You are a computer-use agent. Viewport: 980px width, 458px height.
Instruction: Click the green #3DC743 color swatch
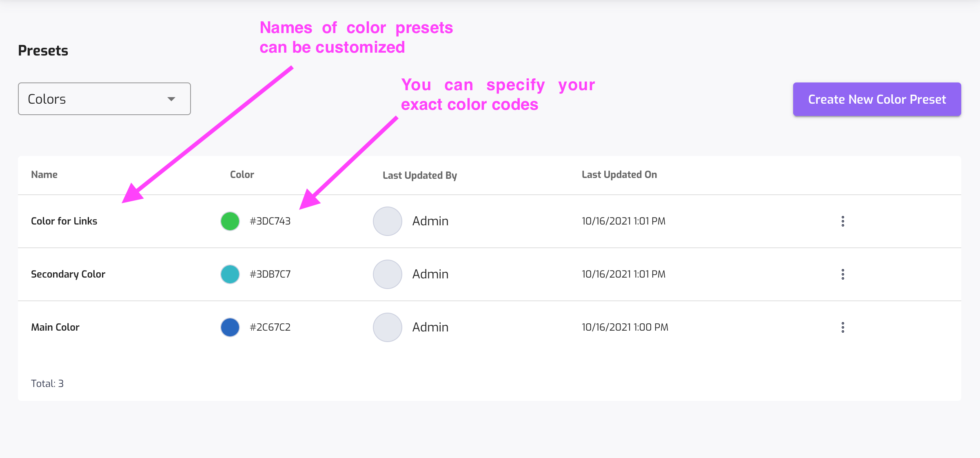[230, 221]
